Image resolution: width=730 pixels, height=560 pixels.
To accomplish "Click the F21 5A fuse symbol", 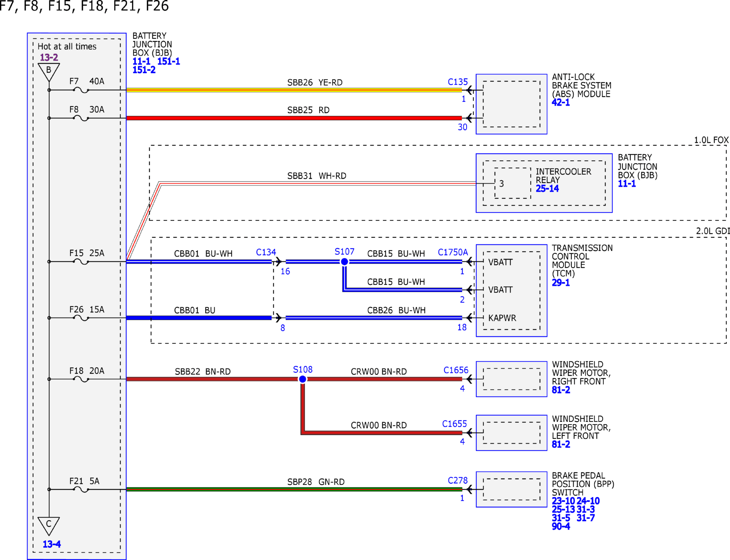I will point(81,489).
